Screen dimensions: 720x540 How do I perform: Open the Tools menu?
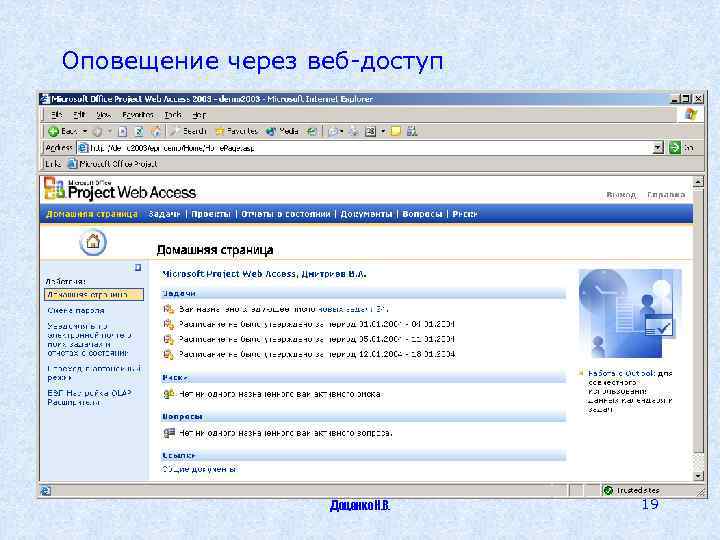pyautogui.click(x=173, y=115)
